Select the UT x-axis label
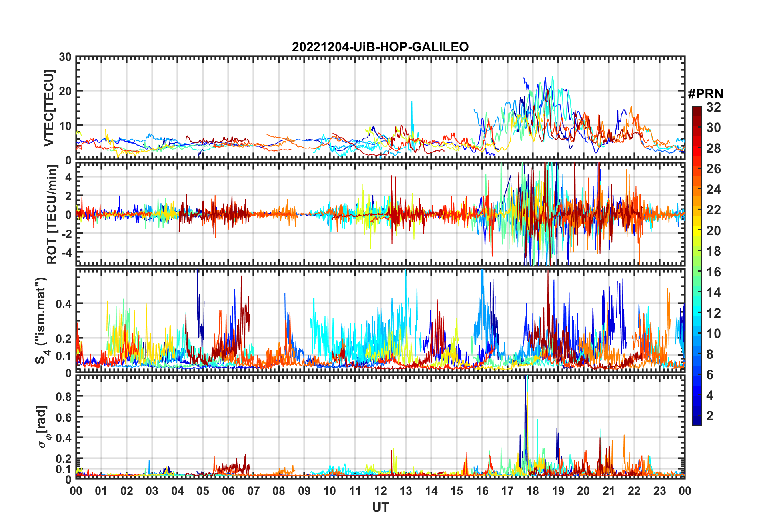Viewport: 761px width, 532px height. [x=380, y=507]
